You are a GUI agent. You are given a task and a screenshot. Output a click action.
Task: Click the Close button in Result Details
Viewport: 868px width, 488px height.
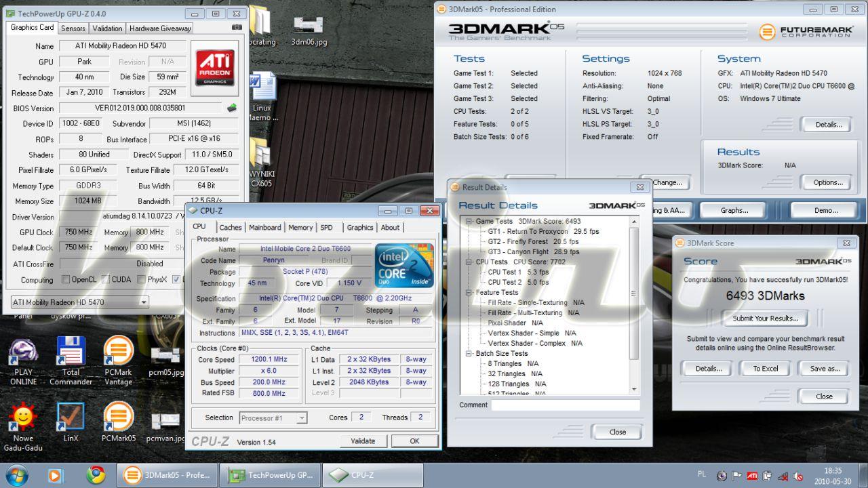[617, 432]
